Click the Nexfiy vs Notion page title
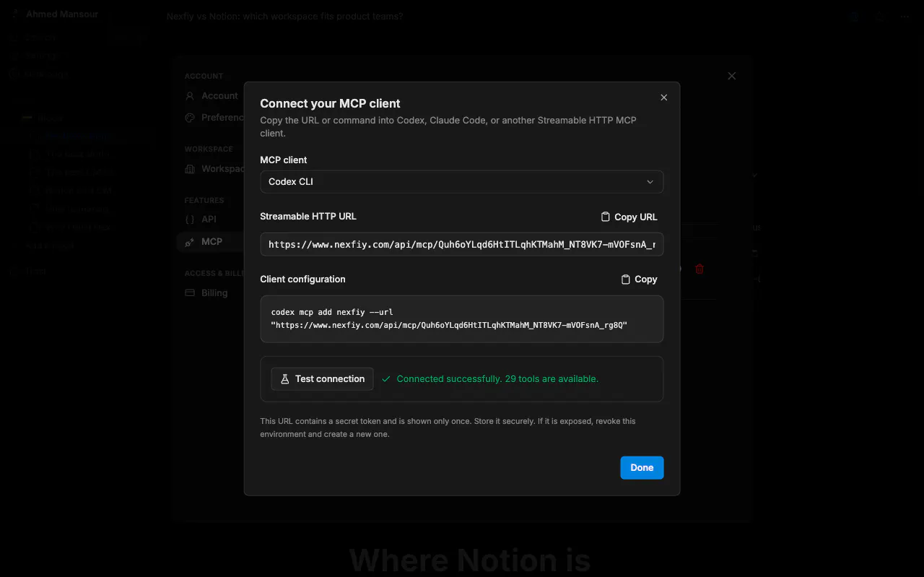Screen dimensions: 924x577 pyautogui.click(x=284, y=16)
